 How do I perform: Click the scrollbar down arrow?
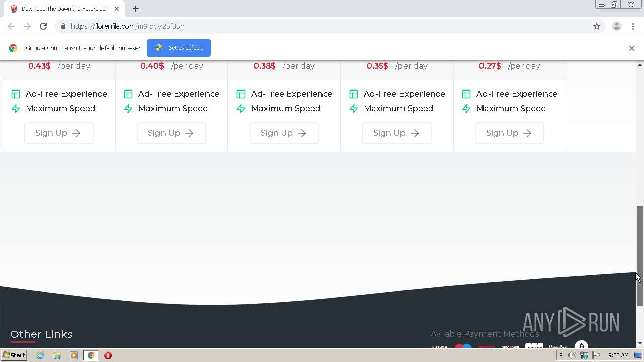[640, 343]
